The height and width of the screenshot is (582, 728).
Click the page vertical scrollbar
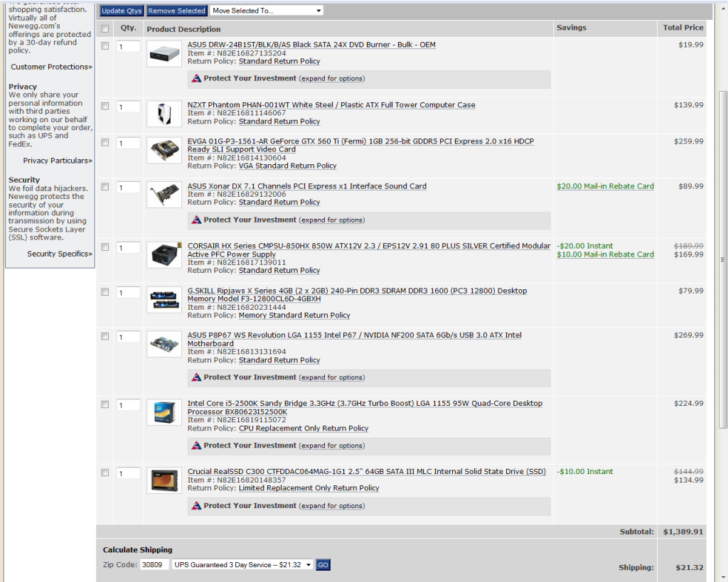point(723,260)
